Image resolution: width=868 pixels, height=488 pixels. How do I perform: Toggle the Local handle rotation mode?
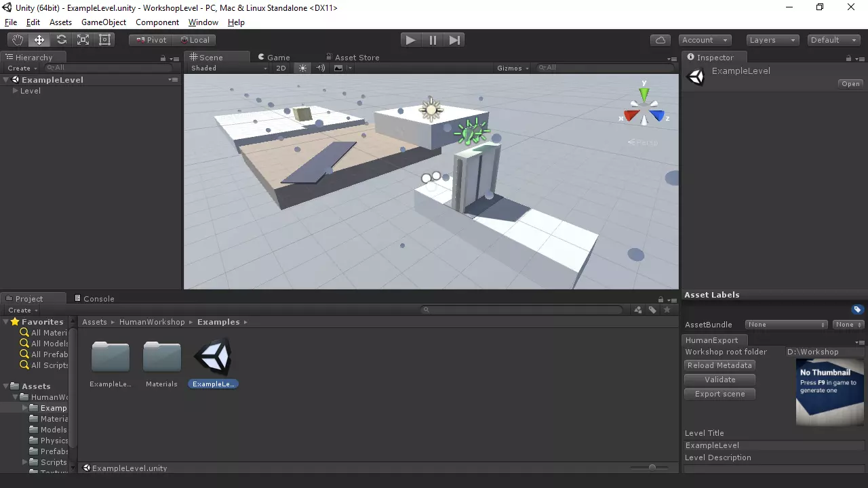click(194, 40)
